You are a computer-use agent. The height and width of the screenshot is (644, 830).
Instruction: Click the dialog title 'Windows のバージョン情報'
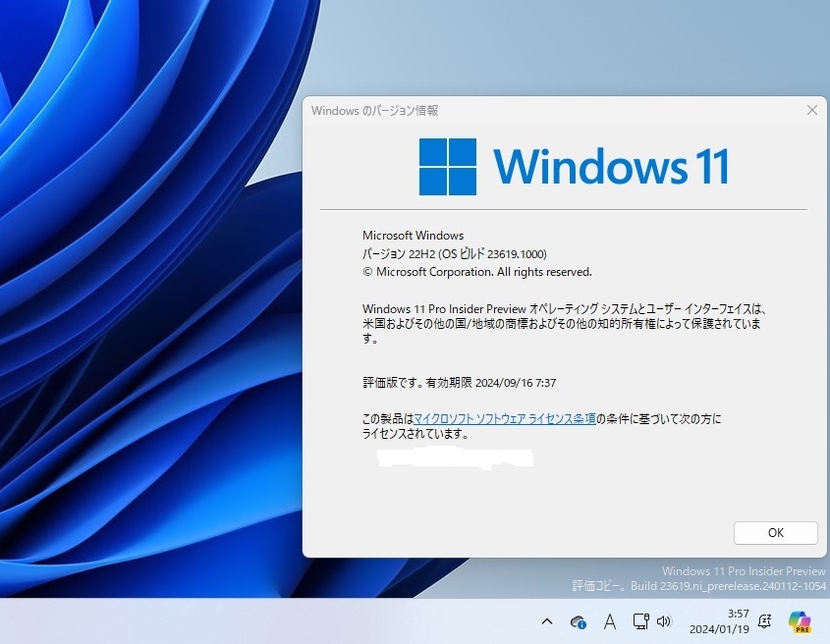pos(375,111)
